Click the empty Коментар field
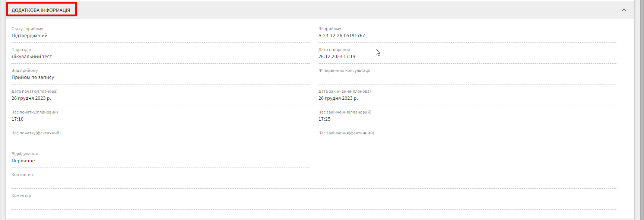 point(314,203)
